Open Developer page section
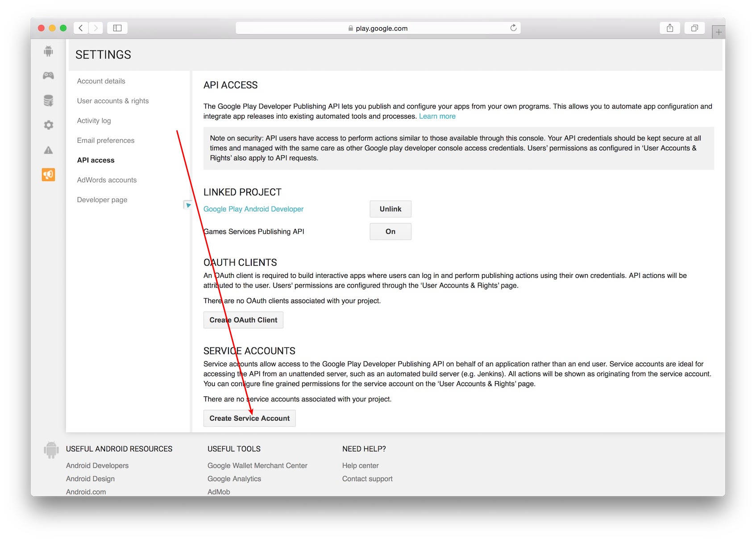The image size is (756, 540). [102, 200]
